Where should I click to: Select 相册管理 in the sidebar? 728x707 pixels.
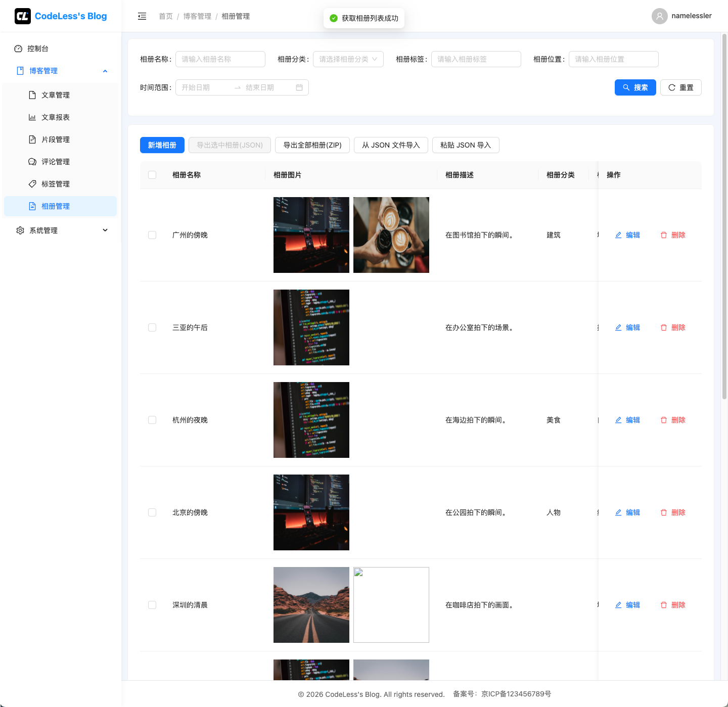click(x=61, y=206)
